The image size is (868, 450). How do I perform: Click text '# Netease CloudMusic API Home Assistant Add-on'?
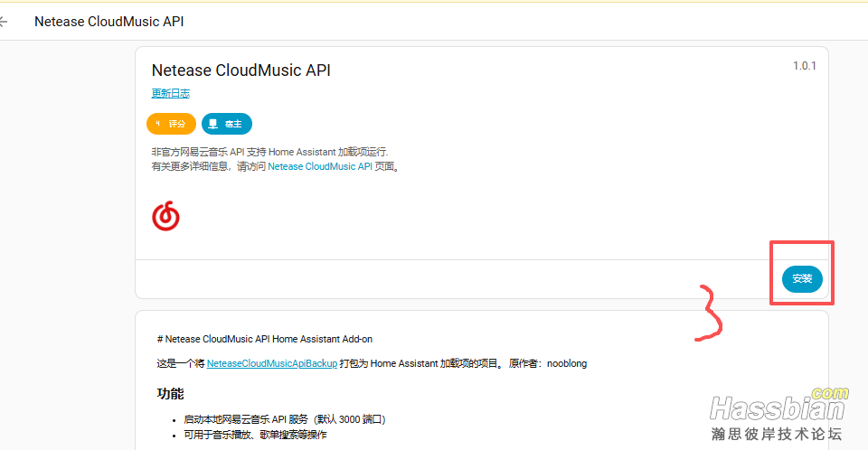pyautogui.click(x=265, y=339)
